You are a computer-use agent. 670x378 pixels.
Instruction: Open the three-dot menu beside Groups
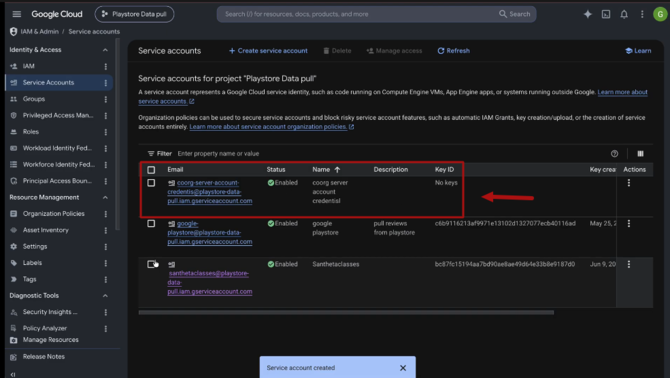[106, 99]
